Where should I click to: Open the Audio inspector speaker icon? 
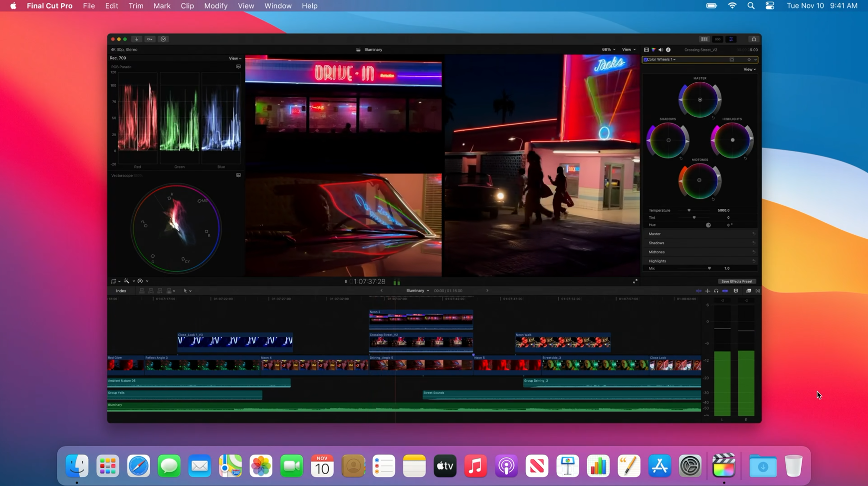pos(661,50)
